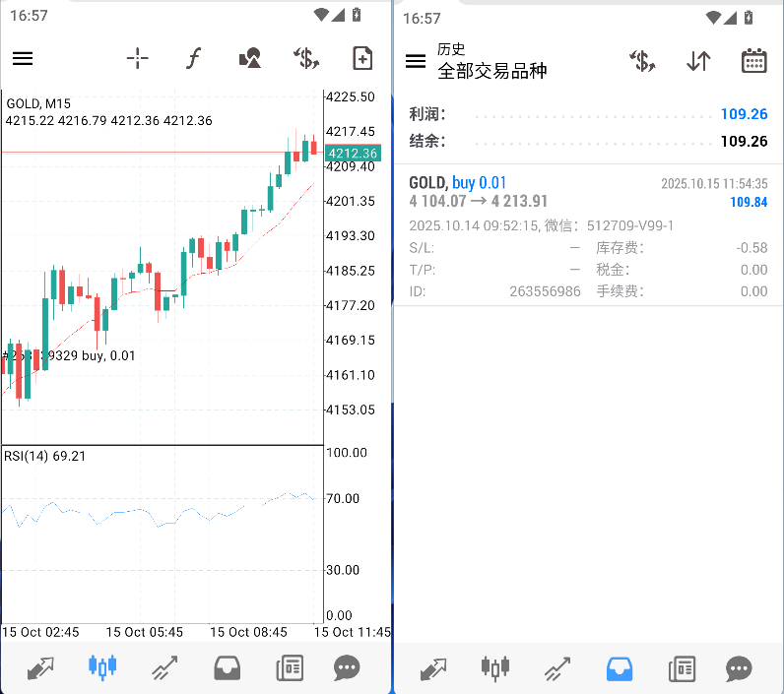Open hamburger menu on chart screen
Image resolution: width=784 pixels, height=694 pixels.
23,59
